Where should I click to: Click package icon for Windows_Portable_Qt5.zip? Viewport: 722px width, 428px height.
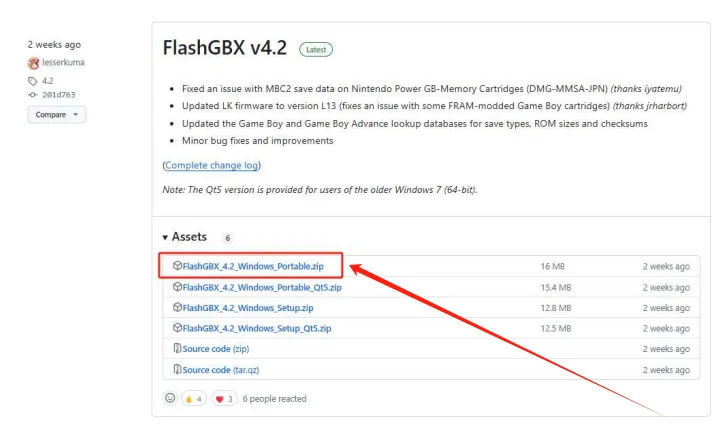[x=177, y=287]
